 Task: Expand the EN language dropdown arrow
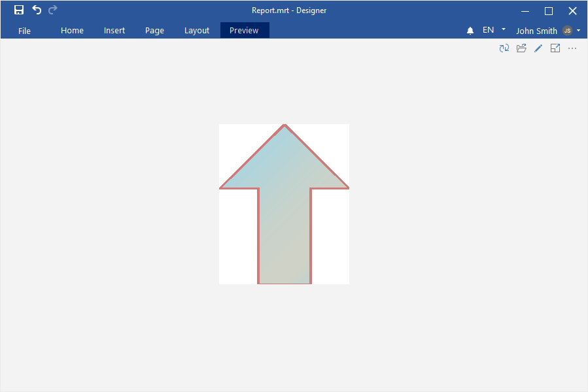(504, 29)
